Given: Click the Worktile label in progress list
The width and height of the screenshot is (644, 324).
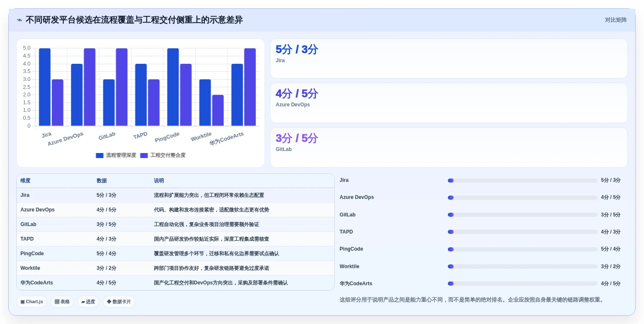Looking at the screenshot, I should pos(349,266).
